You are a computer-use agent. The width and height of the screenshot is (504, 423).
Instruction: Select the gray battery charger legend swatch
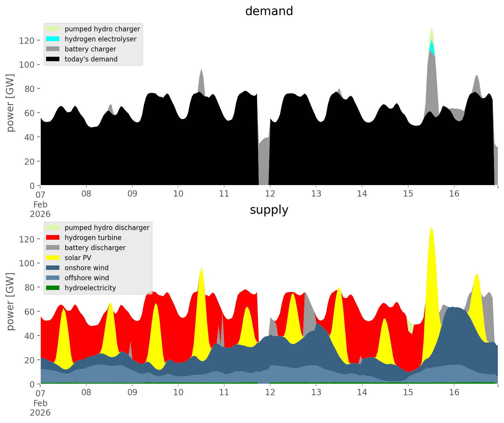point(53,49)
